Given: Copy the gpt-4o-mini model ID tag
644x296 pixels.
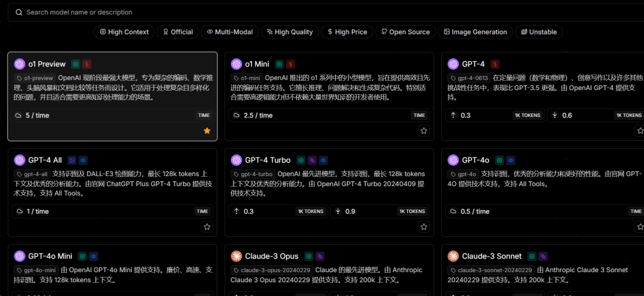Looking at the screenshot, I should click(x=36, y=270).
